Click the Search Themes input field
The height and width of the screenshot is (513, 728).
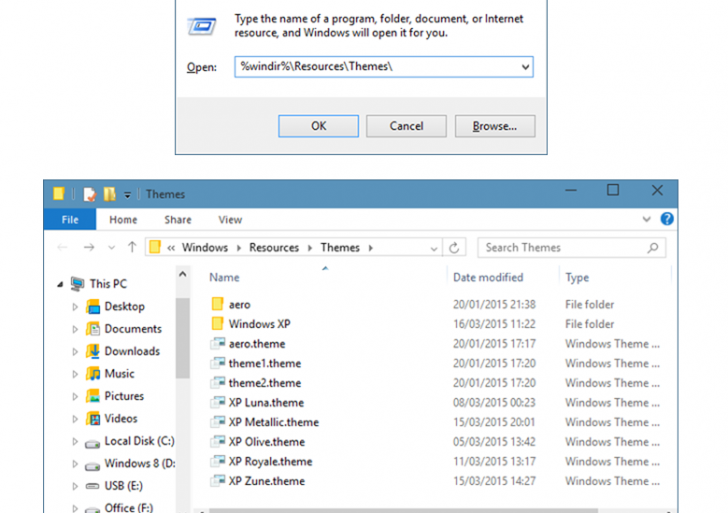click(560, 248)
